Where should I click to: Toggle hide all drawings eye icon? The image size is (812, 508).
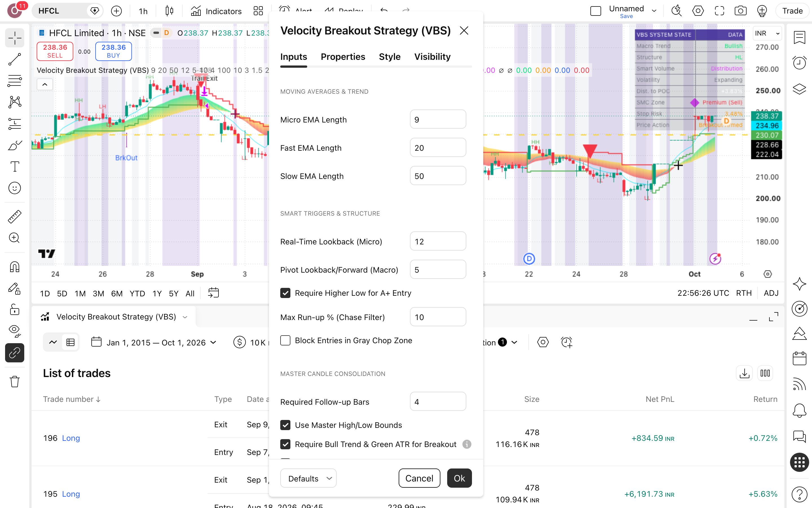point(14,331)
